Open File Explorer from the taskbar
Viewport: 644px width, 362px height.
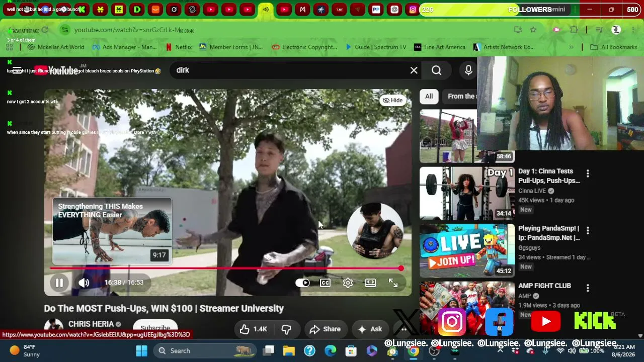point(289,351)
